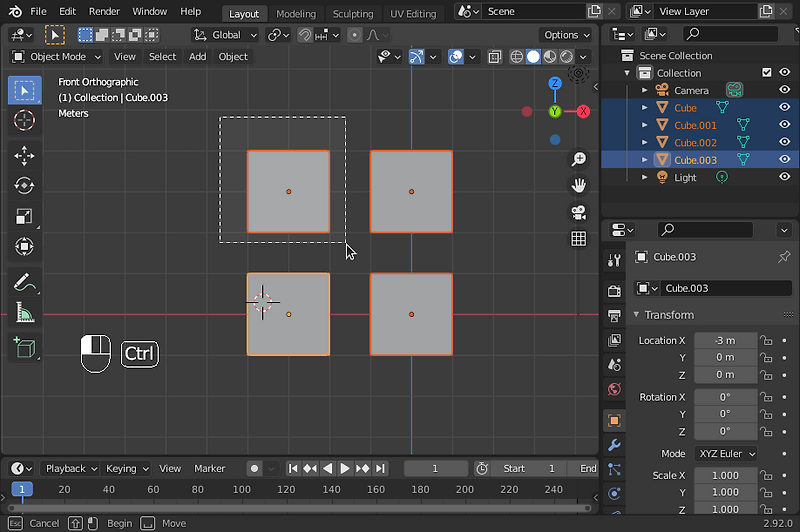The height and width of the screenshot is (532, 800).
Task: Toggle X-Ray display
Action: [494, 57]
